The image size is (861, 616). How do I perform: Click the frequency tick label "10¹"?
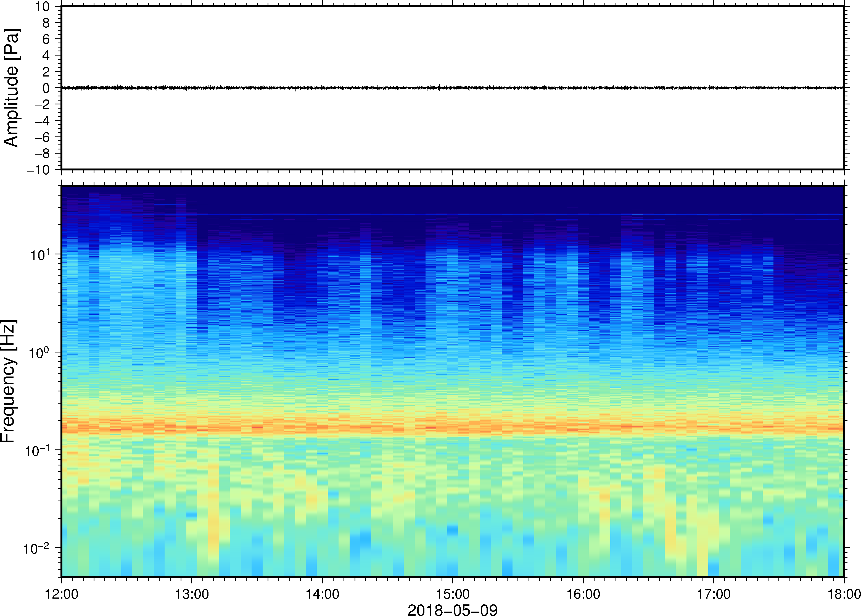[40, 254]
